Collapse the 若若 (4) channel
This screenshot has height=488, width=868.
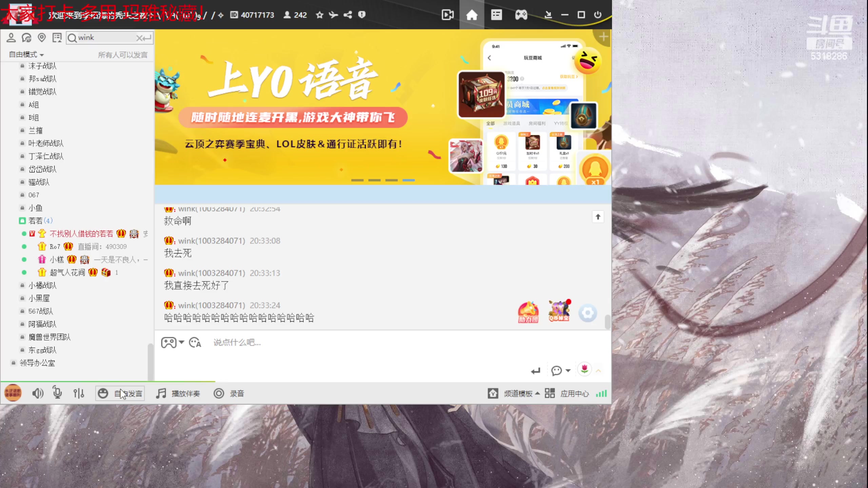(x=22, y=221)
